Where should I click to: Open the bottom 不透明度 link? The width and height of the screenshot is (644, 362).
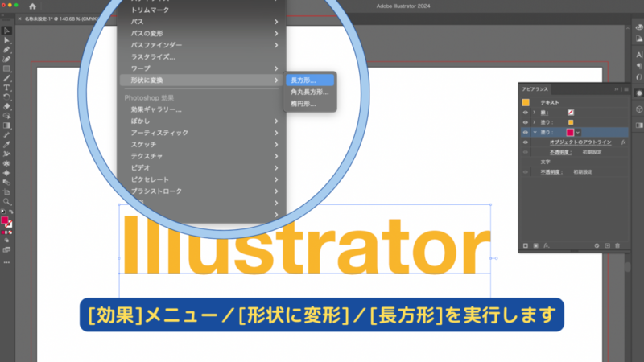(551, 172)
